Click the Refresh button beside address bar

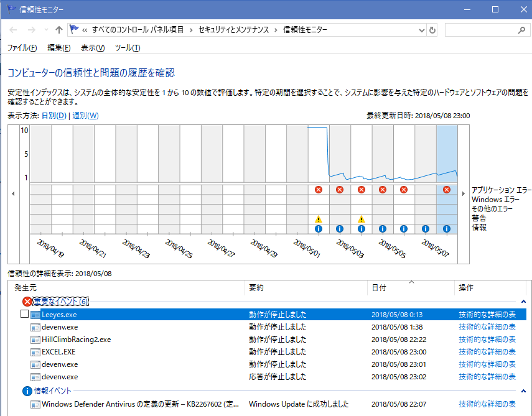(432, 30)
